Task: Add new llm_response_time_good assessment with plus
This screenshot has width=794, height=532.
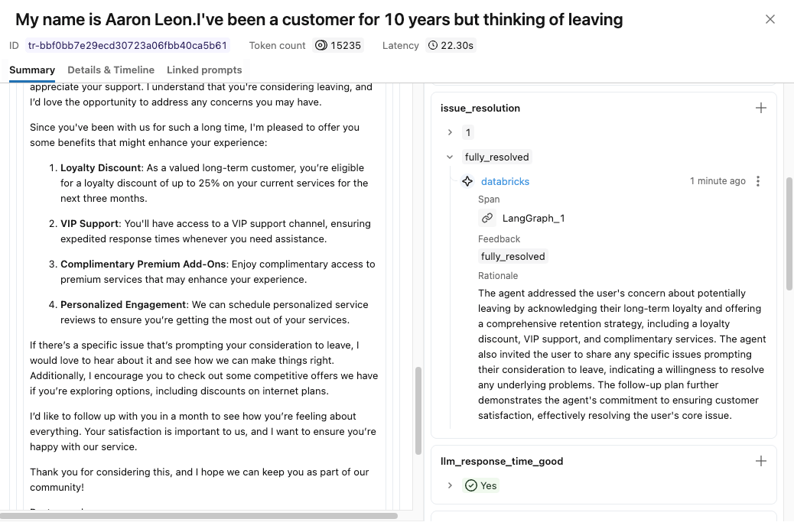Action: point(761,462)
